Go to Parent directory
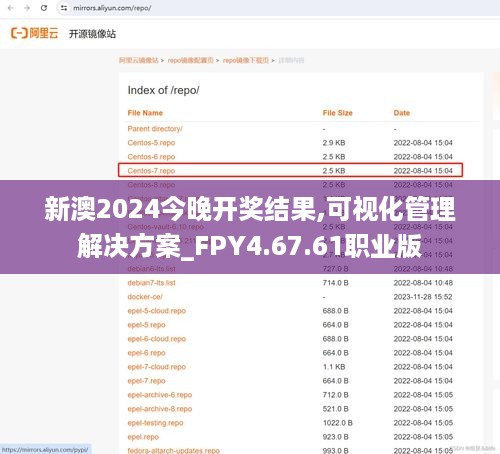The image size is (500, 454). [155, 129]
